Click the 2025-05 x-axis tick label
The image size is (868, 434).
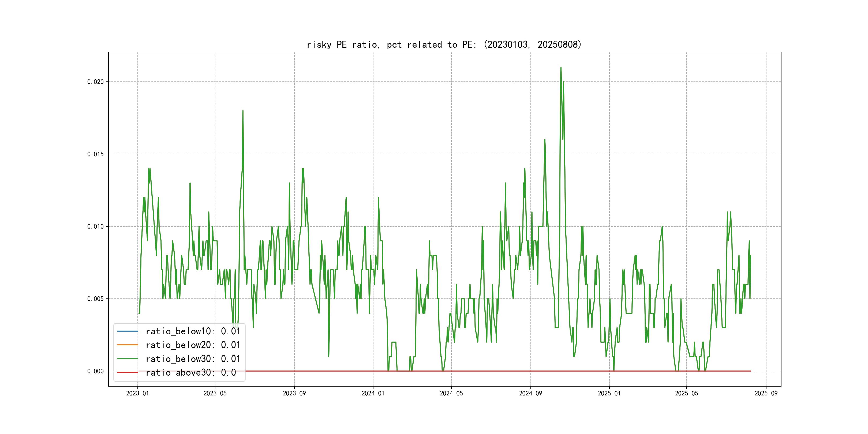(686, 394)
